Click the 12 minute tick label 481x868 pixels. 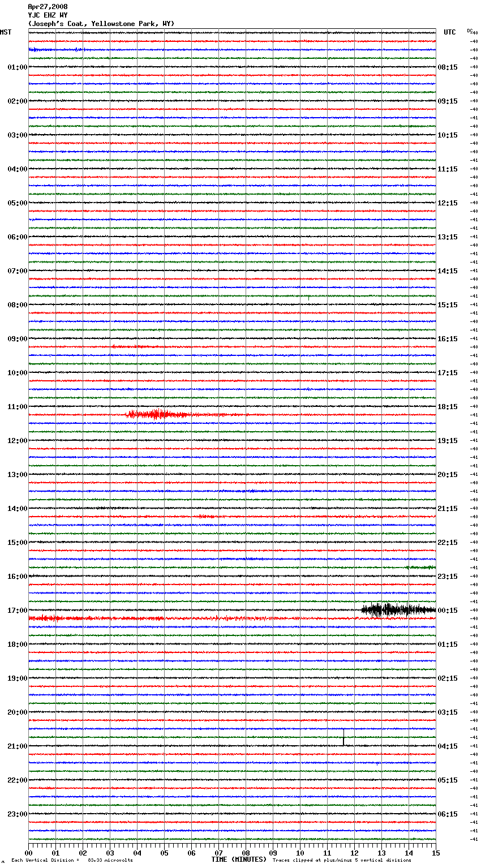click(355, 853)
